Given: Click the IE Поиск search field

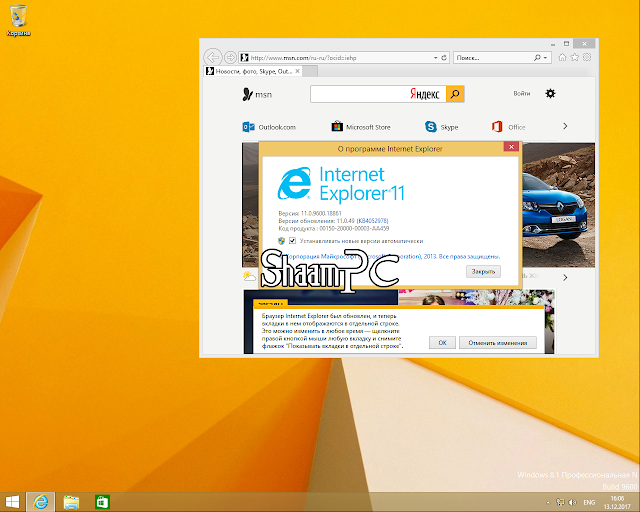Looking at the screenshot, I should (493, 58).
